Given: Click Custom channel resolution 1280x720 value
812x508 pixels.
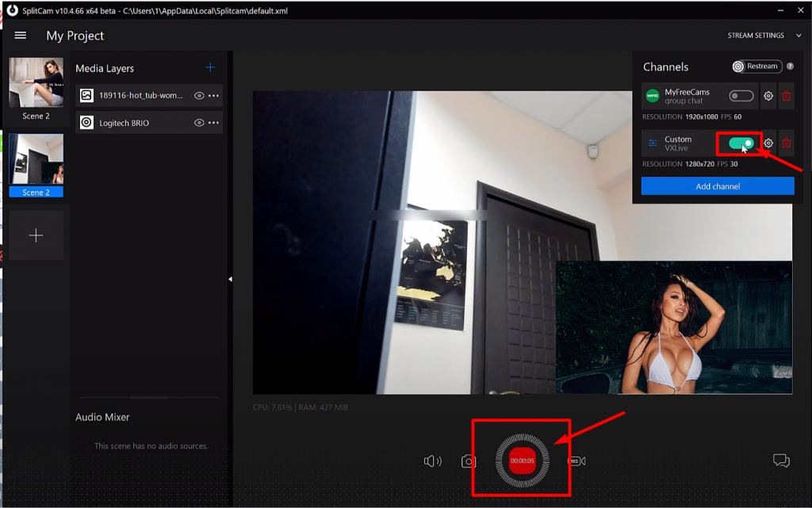Looking at the screenshot, I should click(699, 164).
